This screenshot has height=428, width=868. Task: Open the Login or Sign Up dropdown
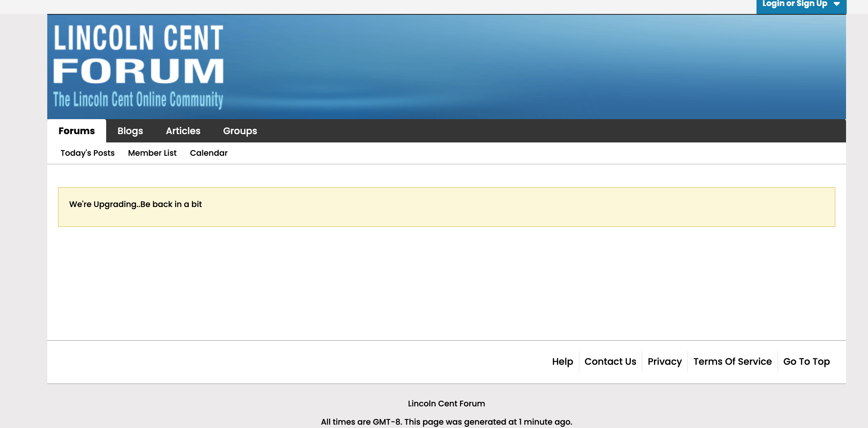801,5
